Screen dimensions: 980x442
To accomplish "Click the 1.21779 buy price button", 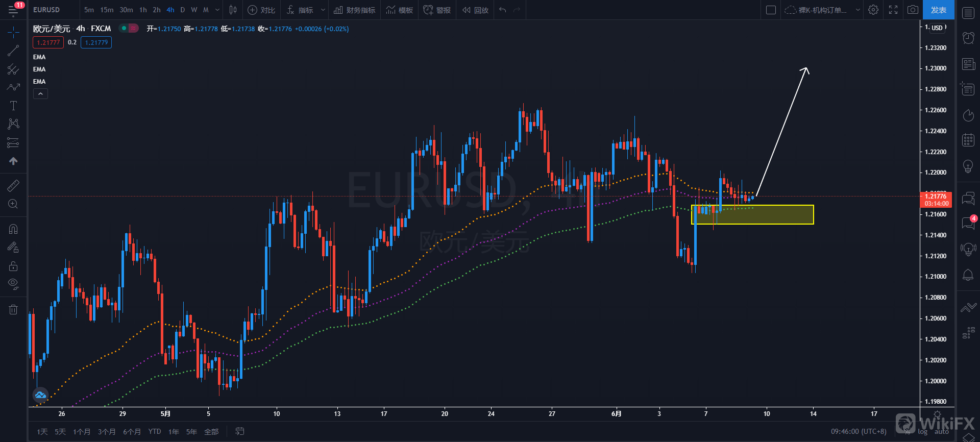I will [96, 42].
